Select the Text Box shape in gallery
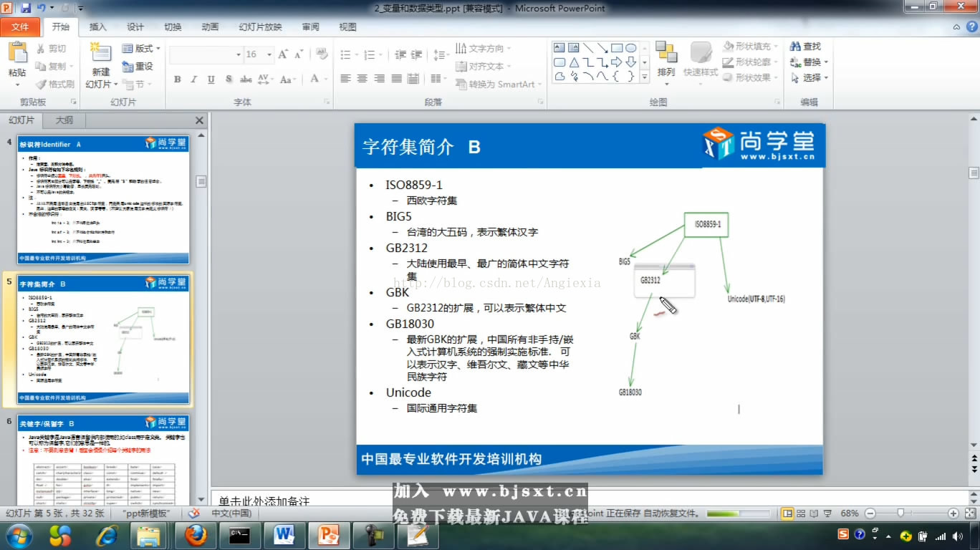 559,48
